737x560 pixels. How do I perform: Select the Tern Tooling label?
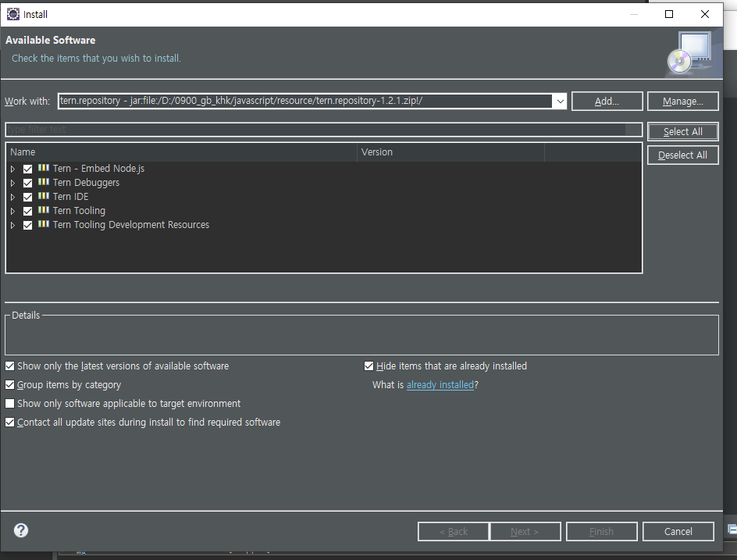tap(79, 211)
